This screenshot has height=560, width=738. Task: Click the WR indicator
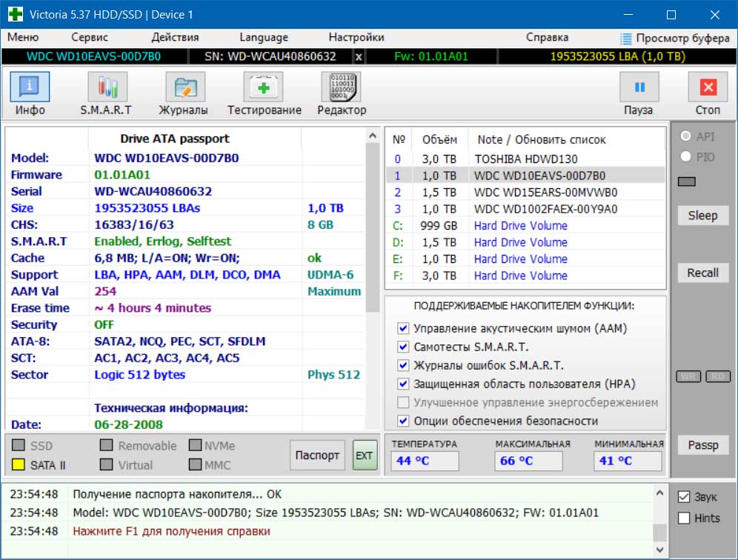688,376
